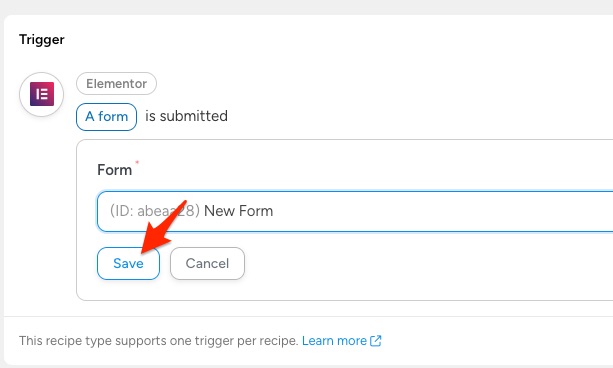Screen dimensions: 613x368
Task: Click the red arrow annotation
Action: click(163, 226)
